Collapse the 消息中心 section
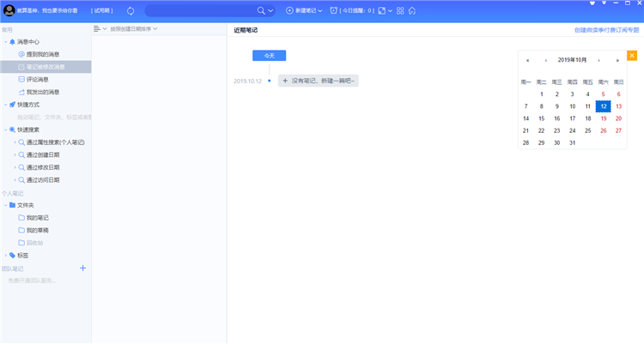 pos(6,41)
